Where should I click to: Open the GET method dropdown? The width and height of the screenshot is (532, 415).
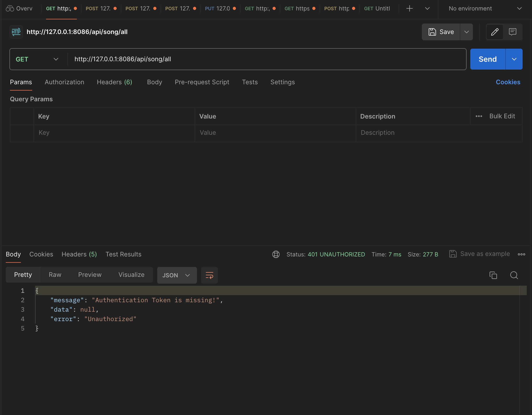click(37, 59)
